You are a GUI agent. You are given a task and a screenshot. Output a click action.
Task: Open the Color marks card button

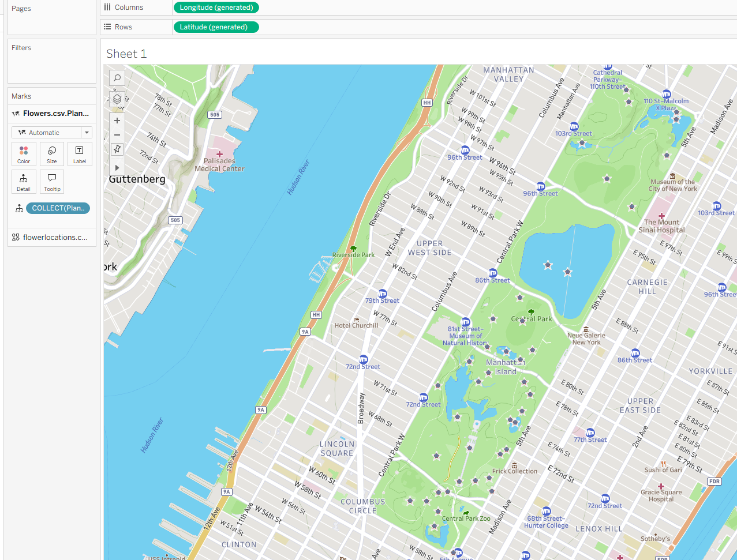[24, 155]
